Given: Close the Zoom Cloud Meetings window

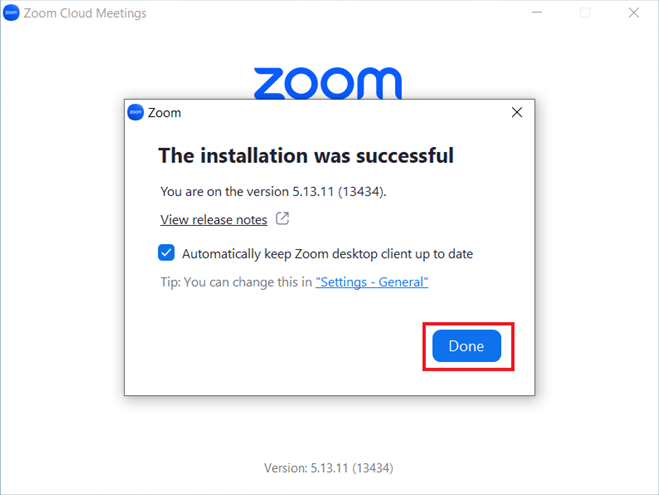Looking at the screenshot, I should tap(634, 13).
